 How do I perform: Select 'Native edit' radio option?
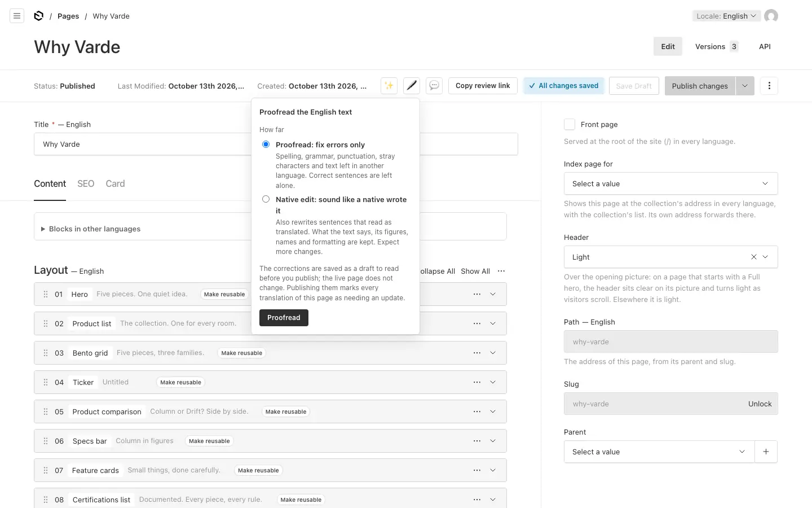266,199
